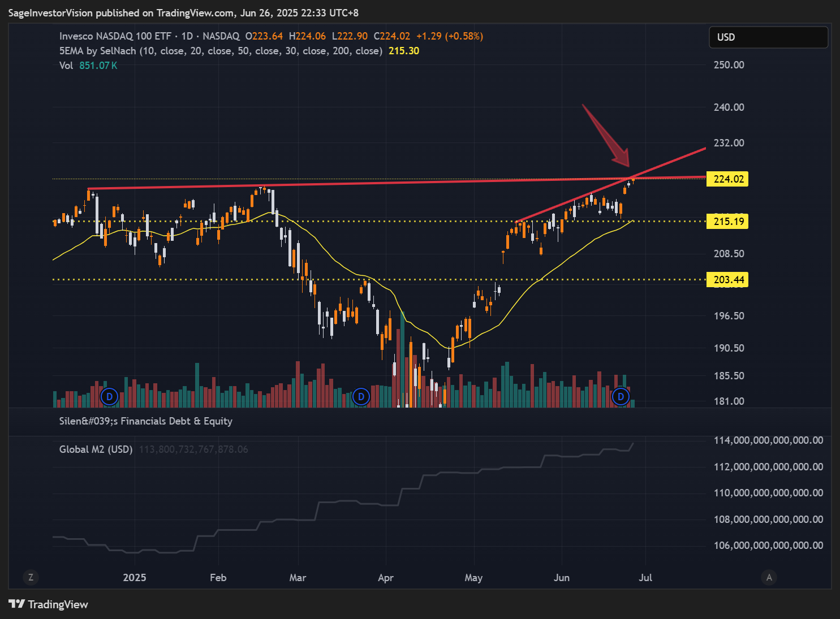Click the 114,000,000,000,000.00 M2 axis value
The image size is (840, 619).
768,440
